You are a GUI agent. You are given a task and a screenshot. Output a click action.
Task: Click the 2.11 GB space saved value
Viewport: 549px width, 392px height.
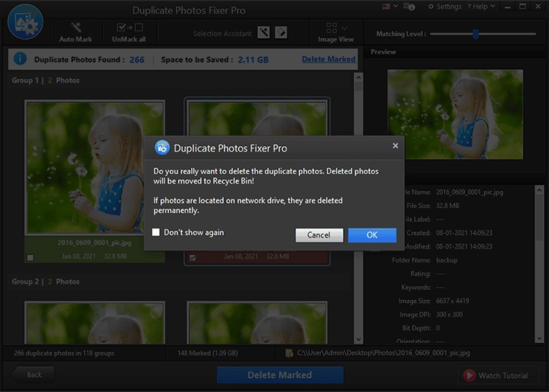pyautogui.click(x=253, y=60)
